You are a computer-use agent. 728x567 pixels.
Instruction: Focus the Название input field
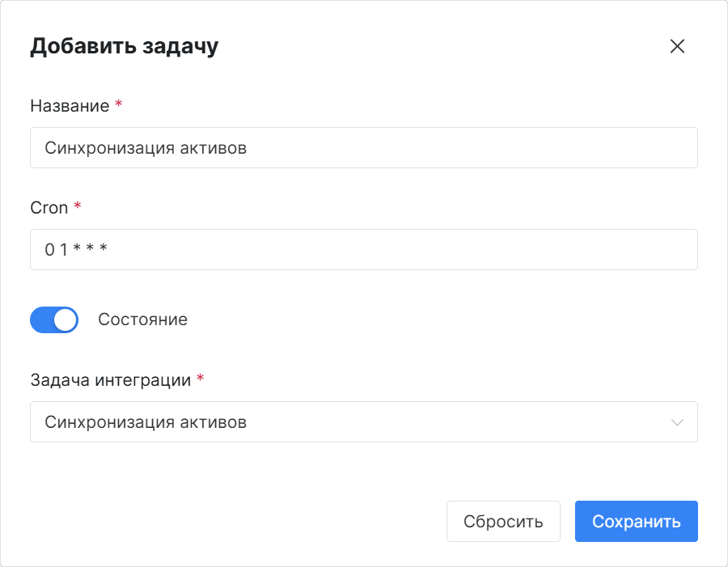(364, 148)
